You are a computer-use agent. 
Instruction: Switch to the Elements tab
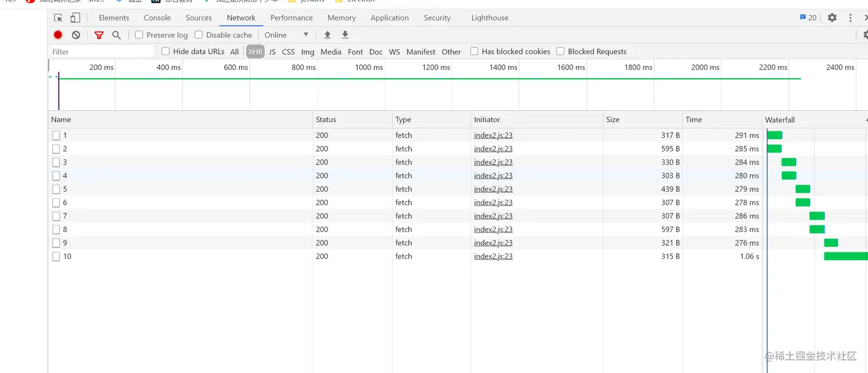coord(114,18)
